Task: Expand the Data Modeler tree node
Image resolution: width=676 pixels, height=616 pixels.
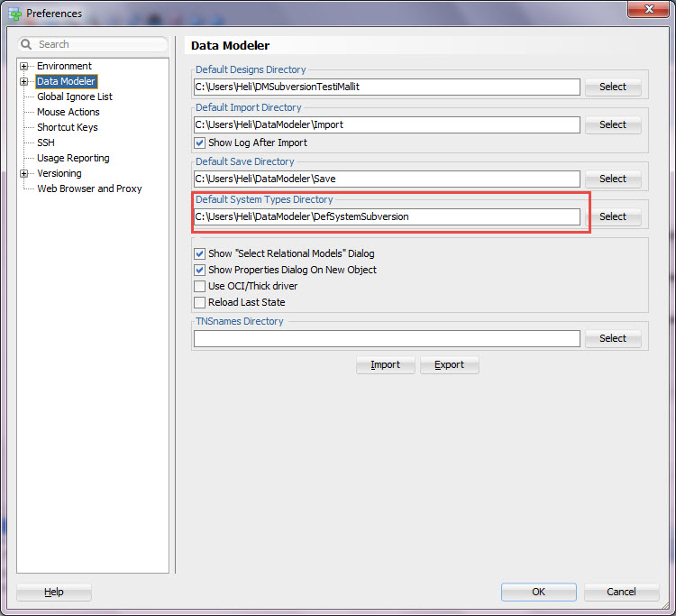Action: point(24,81)
